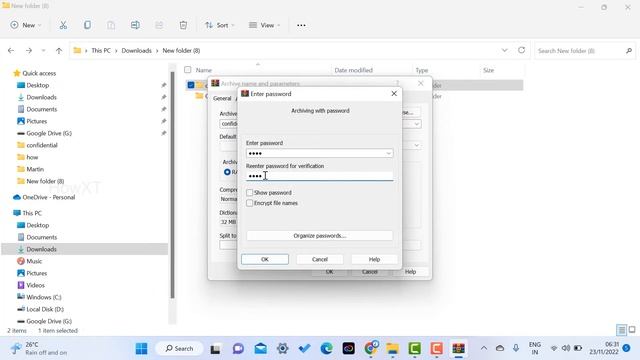This screenshot has width=640, height=360.
Task: Click the WinRAR icon in the taskbar
Action: pos(458,349)
